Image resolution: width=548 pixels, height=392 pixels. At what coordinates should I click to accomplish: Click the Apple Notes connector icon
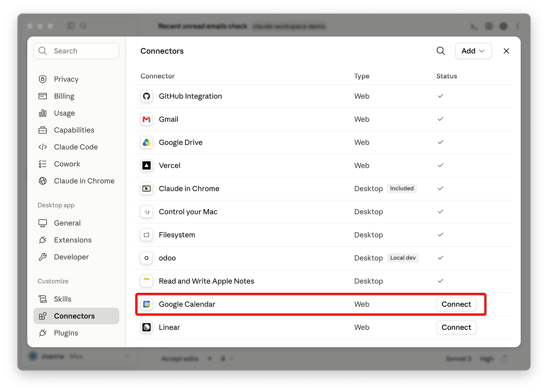pos(146,281)
